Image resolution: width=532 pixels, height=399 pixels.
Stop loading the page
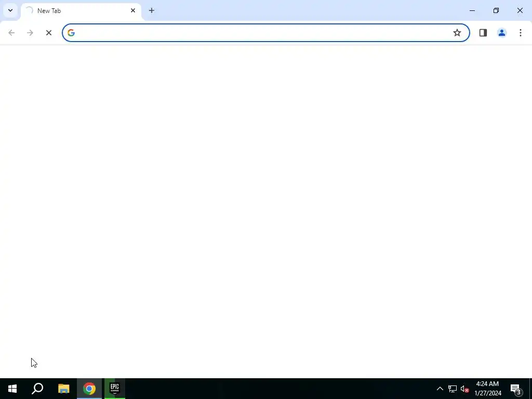point(48,33)
